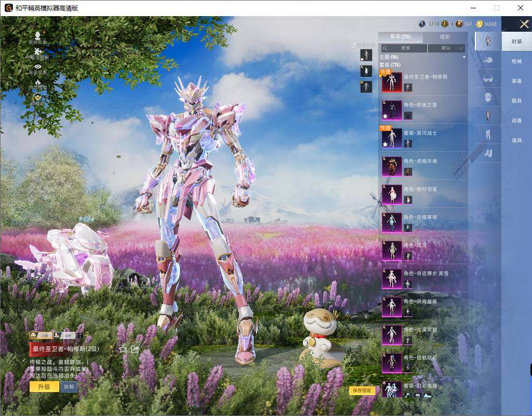Select the 套装-幻彩电音 outfit thumbnail
Screen dimensions: 532x416
tap(392, 389)
